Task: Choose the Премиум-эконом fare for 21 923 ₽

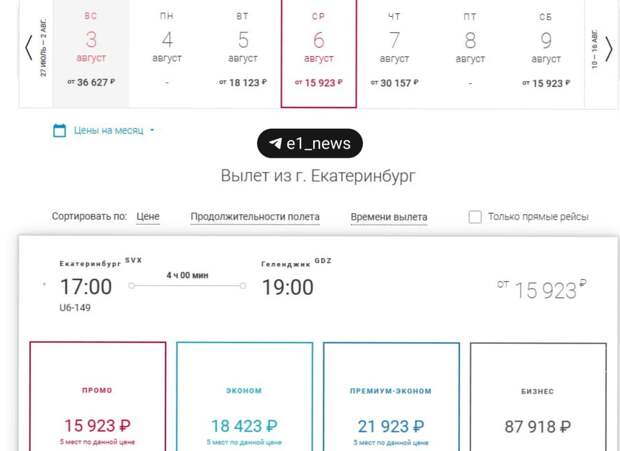Action: click(391, 396)
